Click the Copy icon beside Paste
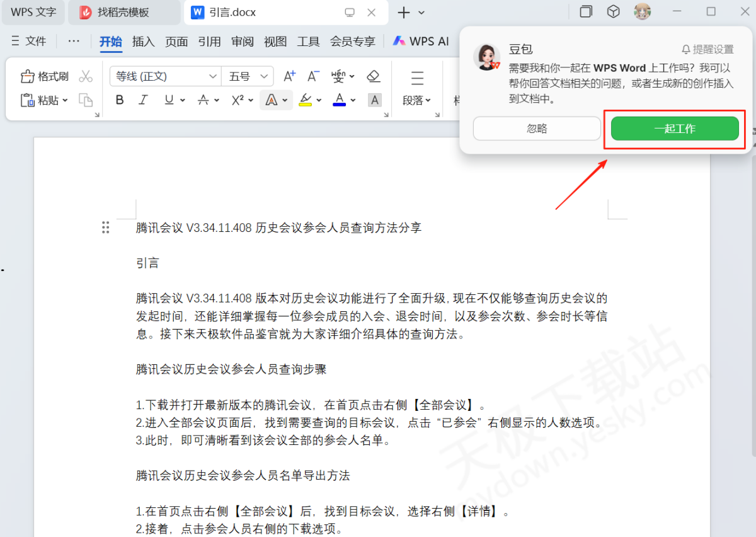Screen dimensions: 756x537 point(86,100)
